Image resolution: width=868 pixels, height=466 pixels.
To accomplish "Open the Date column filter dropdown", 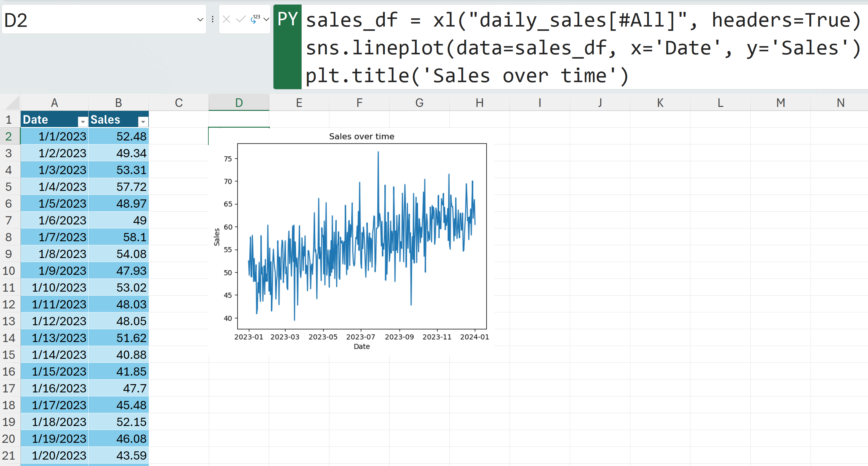I will 82,122.
